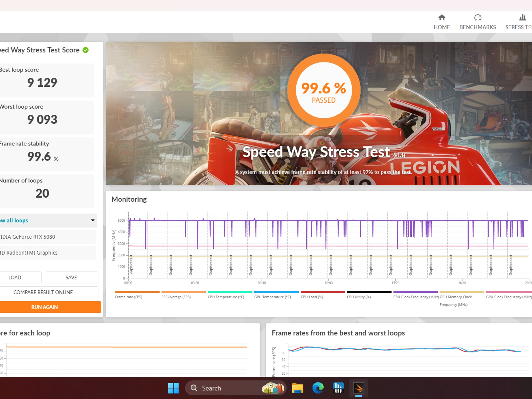Toggle the CPU Clock Frequency legend swatch
Image resolution: width=532 pixels, height=399 pixels.
pos(415,292)
